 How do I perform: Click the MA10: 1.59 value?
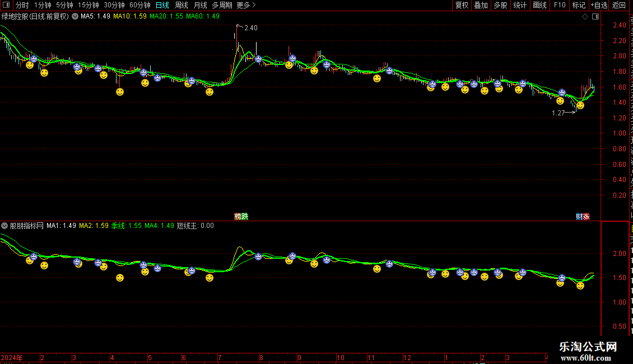[130, 16]
